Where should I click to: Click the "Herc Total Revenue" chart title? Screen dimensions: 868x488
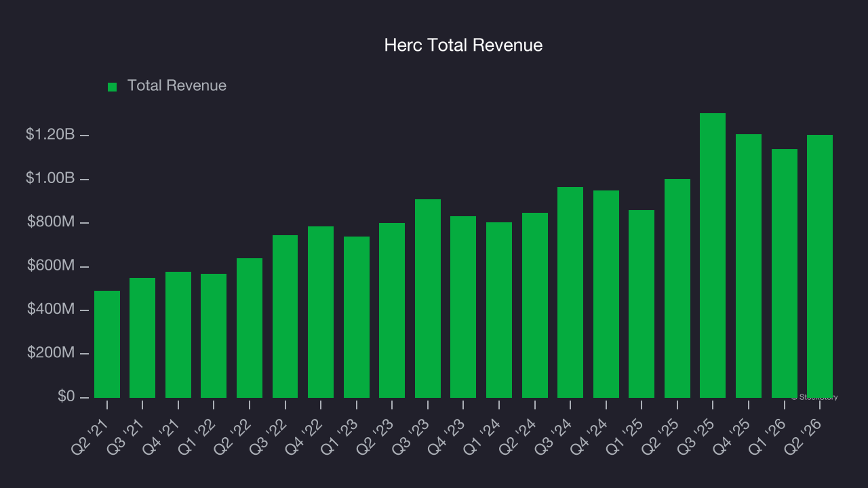[x=463, y=45]
